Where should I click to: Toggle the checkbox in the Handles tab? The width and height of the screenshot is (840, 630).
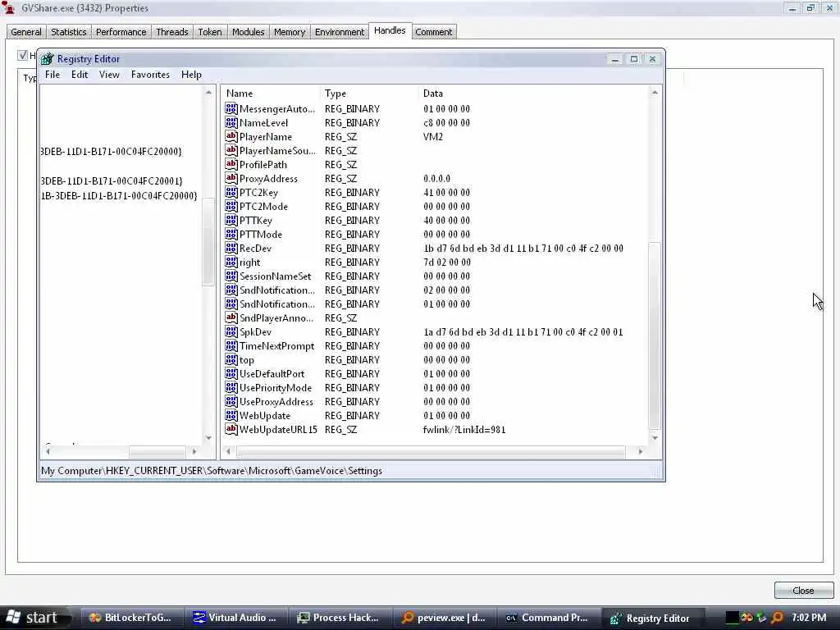pyautogui.click(x=22, y=55)
